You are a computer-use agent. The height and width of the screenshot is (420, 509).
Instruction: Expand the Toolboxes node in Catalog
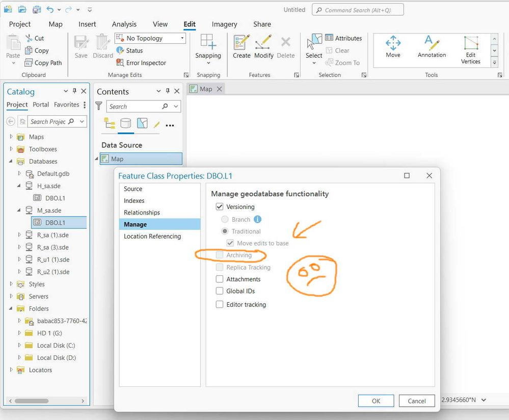pos(11,149)
